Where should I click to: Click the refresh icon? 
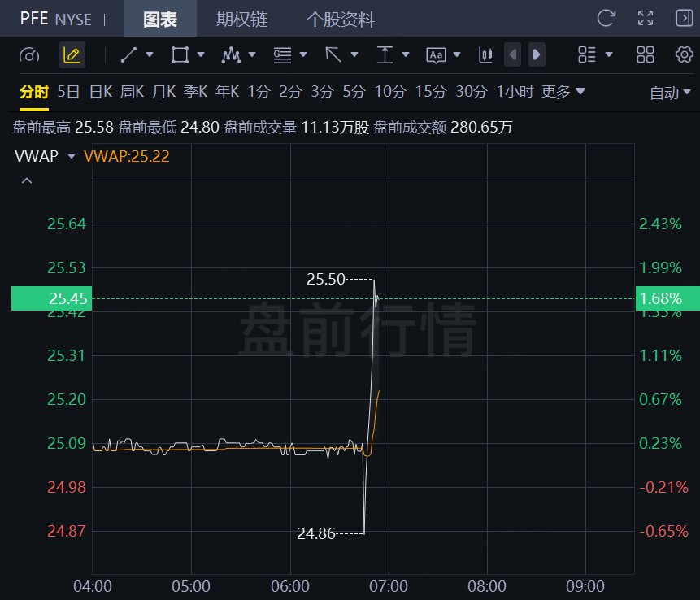click(x=606, y=19)
